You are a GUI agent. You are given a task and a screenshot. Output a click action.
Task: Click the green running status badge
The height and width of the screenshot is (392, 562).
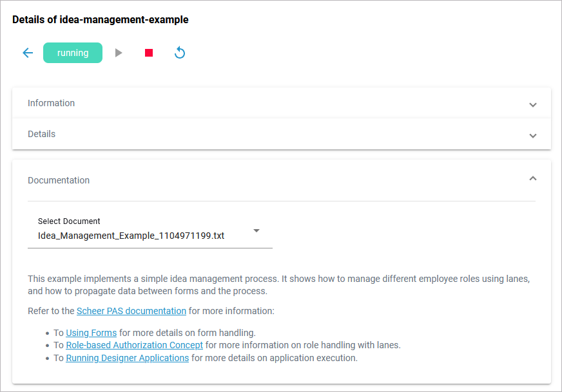(x=73, y=53)
